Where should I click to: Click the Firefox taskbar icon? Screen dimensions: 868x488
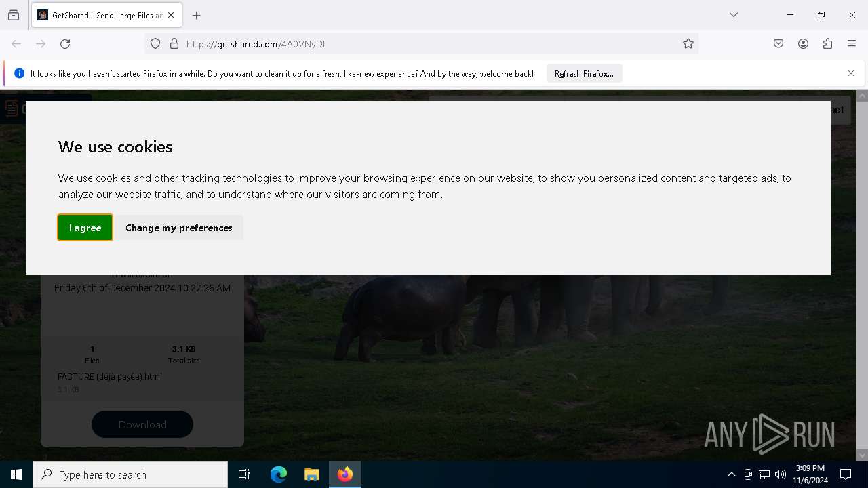point(345,474)
